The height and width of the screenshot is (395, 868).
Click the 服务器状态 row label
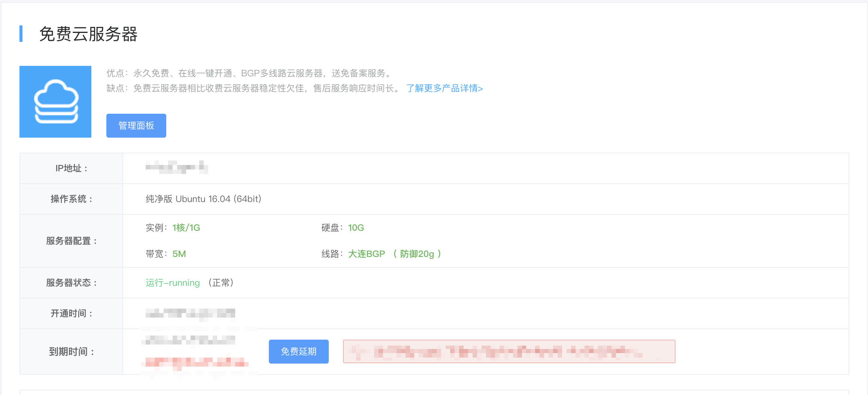(x=72, y=283)
